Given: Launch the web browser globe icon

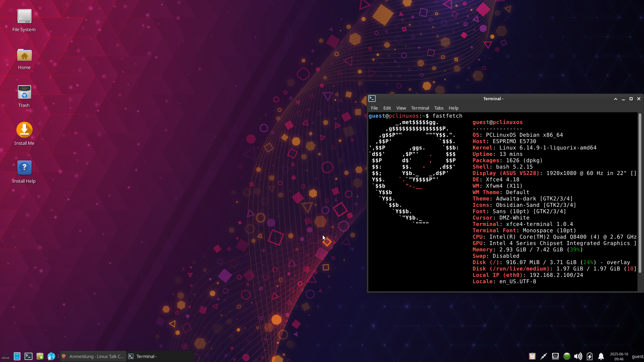Looking at the screenshot, I should (x=51, y=356).
